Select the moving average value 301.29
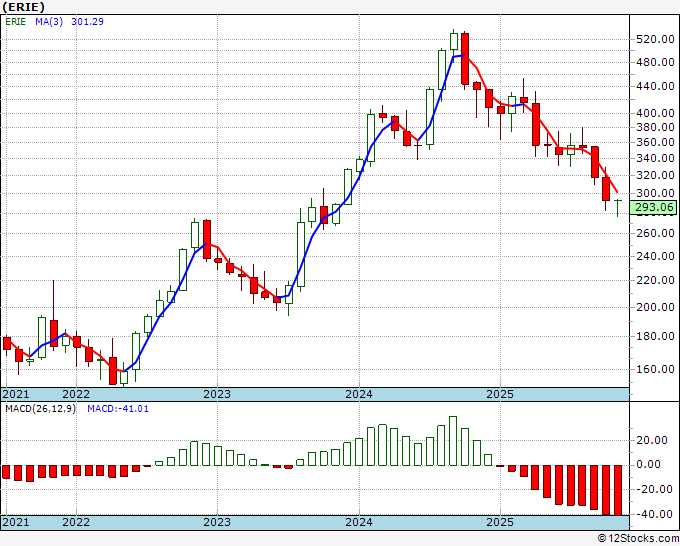680x546 pixels. [87, 21]
